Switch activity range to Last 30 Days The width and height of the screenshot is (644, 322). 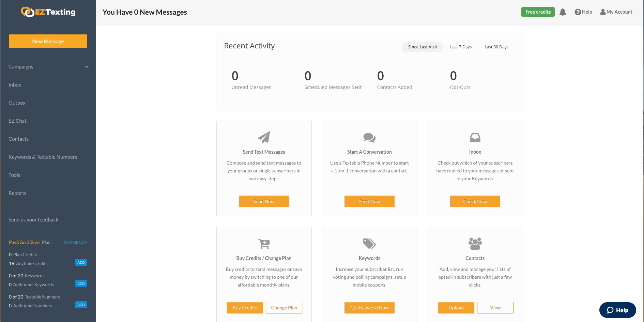click(496, 47)
